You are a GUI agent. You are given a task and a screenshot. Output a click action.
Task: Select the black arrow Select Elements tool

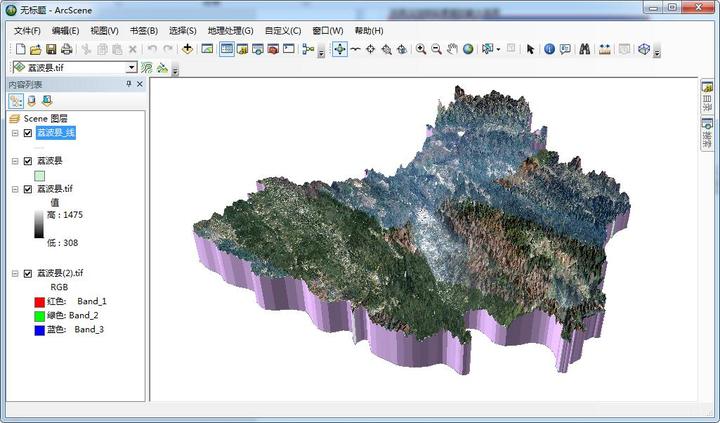coord(530,49)
